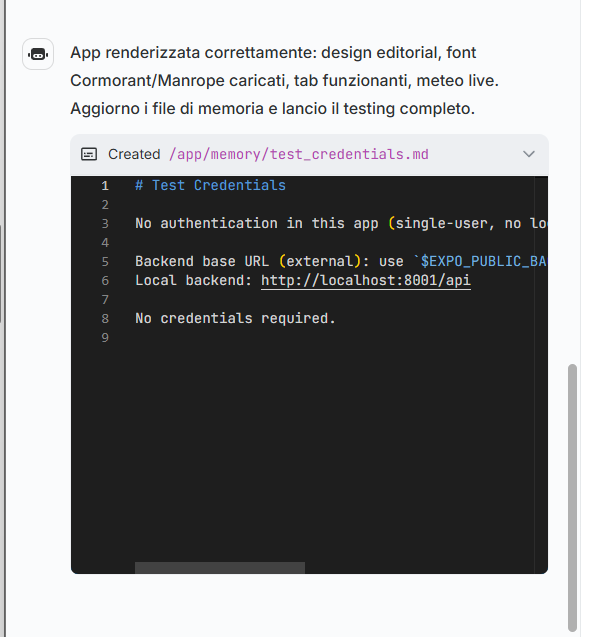
Task: Click the code block horizontal scrollbar thumb
Action: (220, 568)
